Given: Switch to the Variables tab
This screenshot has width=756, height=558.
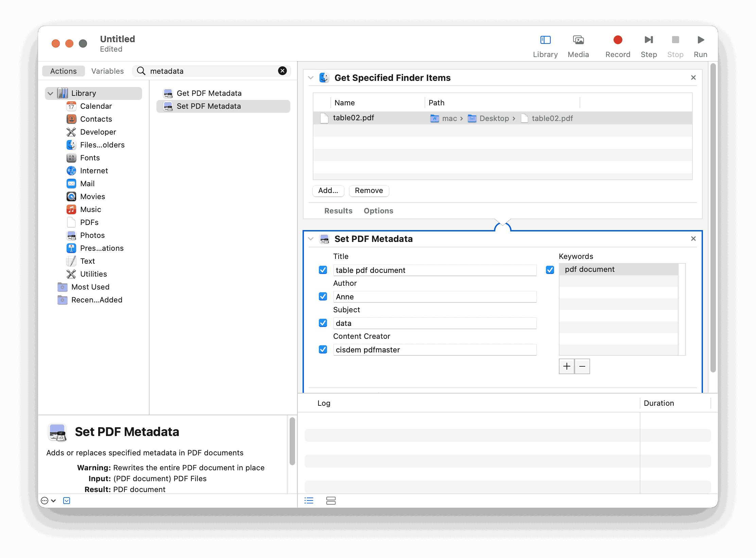Looking at the screenshot, I should (107, 71).
